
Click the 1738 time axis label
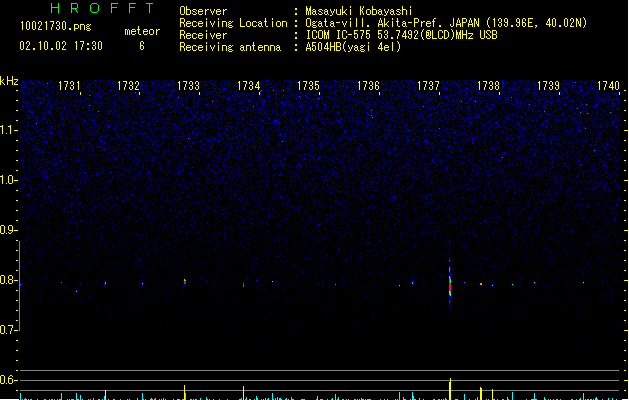(x=488, y=86)
